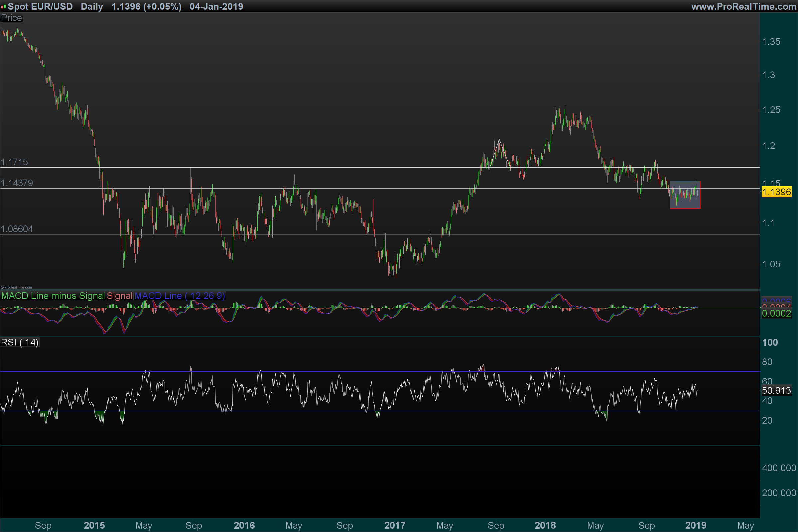This screenshot has width=798, height=532.
Task: Select the 1.08604 horizontal support line label
Action: click(x=17, y=229)
